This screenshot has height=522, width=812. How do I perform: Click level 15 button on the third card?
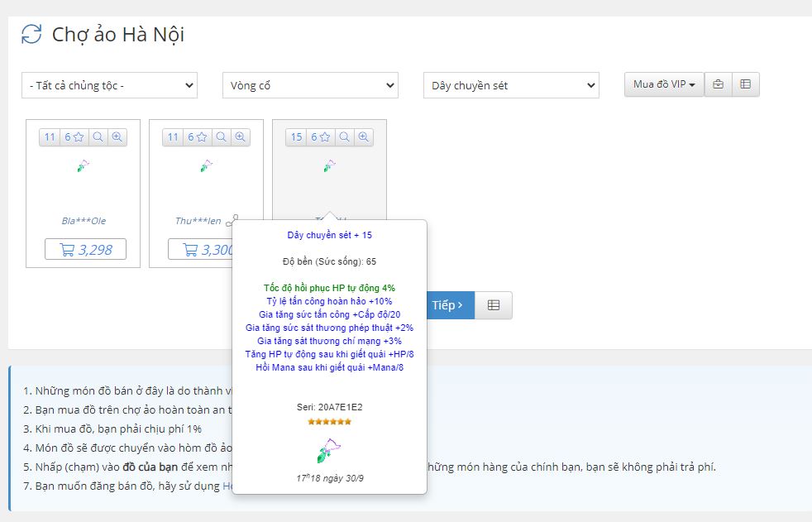click(296, 137)
